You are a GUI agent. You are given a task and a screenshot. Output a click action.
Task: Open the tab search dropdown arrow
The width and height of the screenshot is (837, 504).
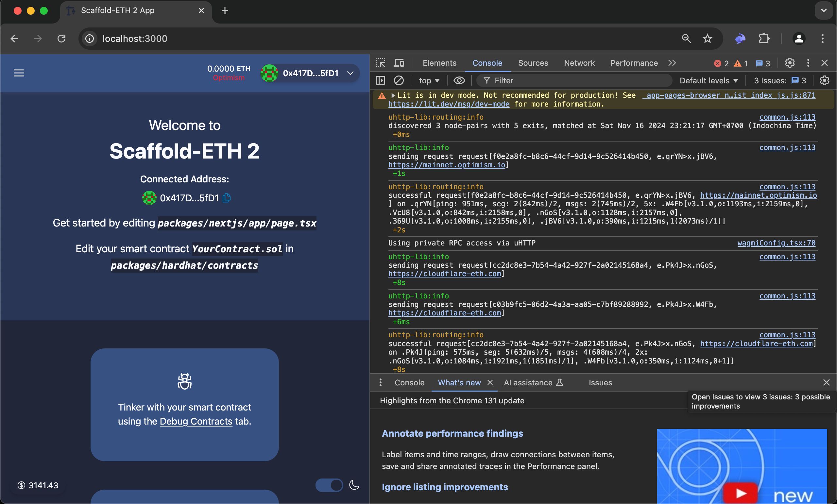[824, 10]
